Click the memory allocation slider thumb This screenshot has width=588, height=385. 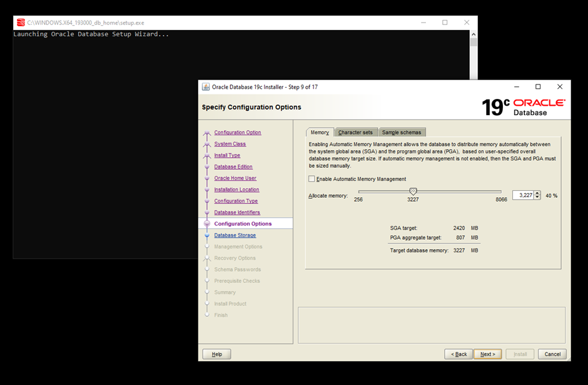[413, 192]
